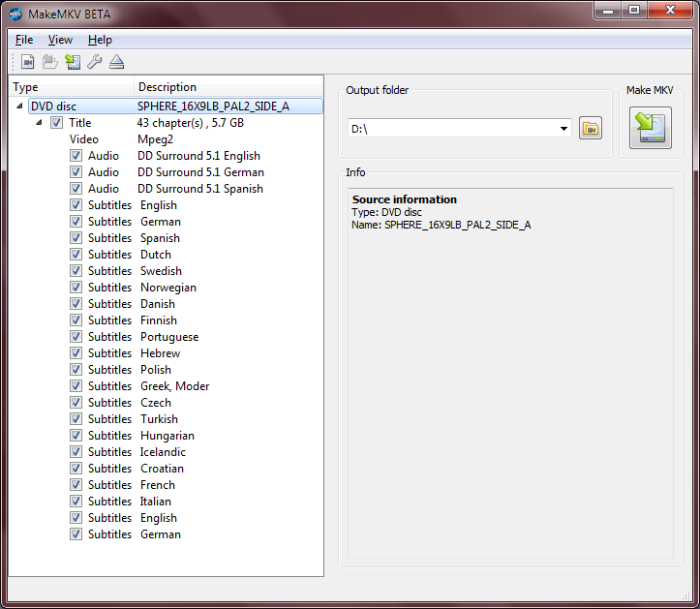Viewport: 700px width, 609px height.
Task: Collapse the Title tree node
Action: (x=40, y=122)
